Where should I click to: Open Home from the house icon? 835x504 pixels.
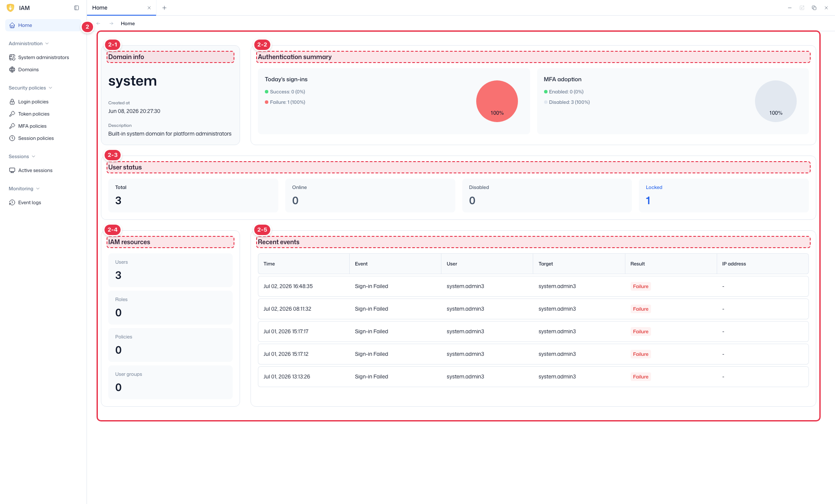coord(12,25)
